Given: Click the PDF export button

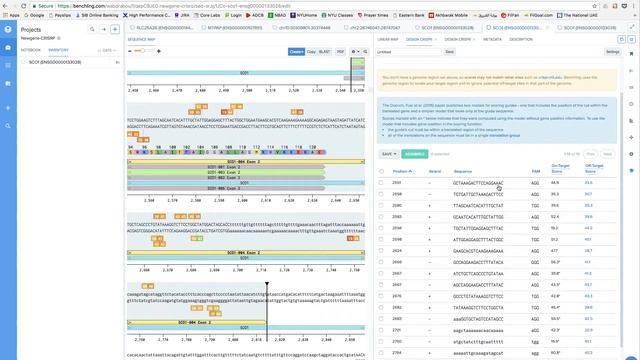Looking at the screenshot, I should pyautogui.click(x=340, y=52).
